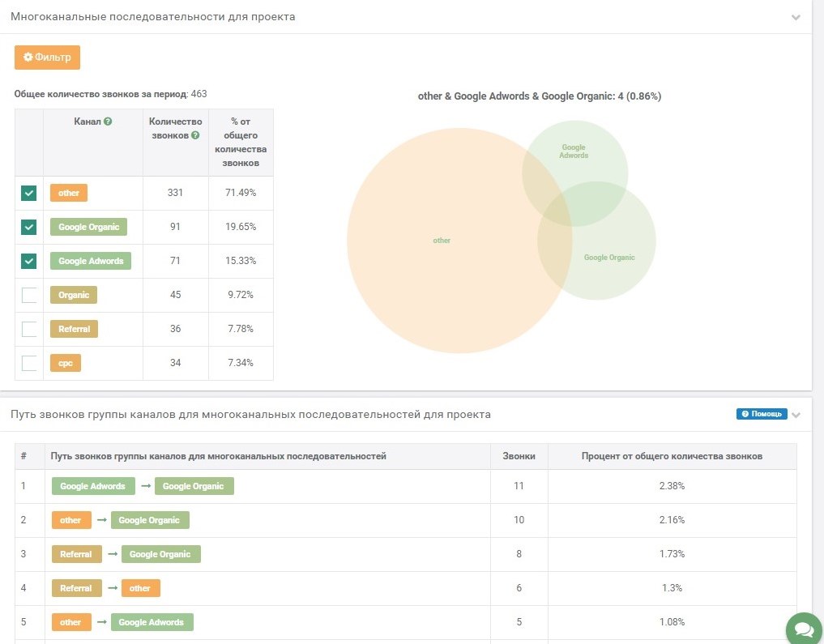Click the cpc channel tag in table
The height and width of the screenshot is (644, 824).
[66, 363]
